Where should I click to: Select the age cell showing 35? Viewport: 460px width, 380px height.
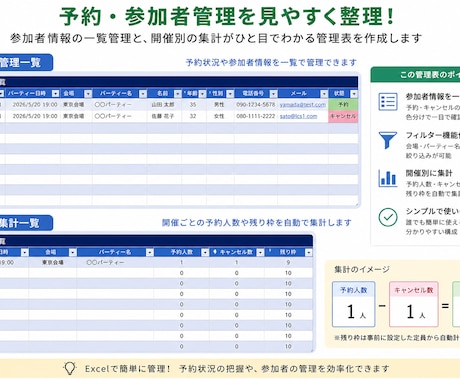[x=194, y=104]
